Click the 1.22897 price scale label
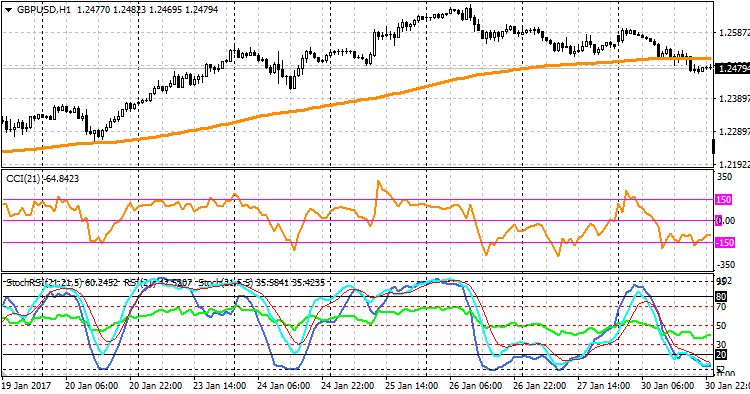The image size is (750, 394). [734, 131]
